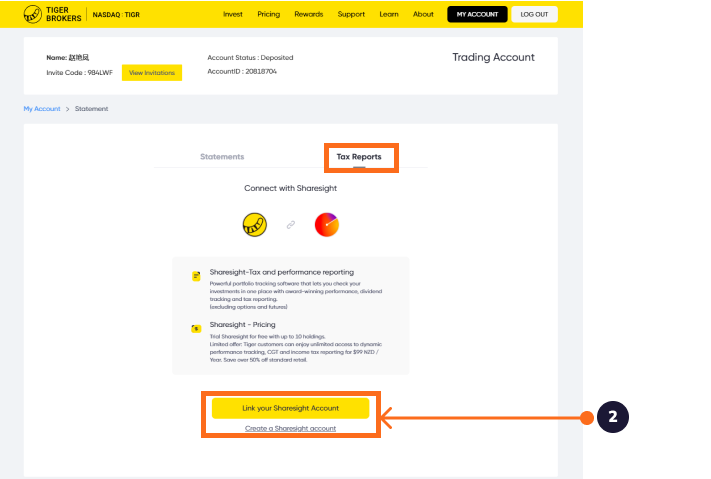Select the Tax Reports tab
Viewport: 711px width, 479px height.
pyautogui.click(x=359, y=156)
